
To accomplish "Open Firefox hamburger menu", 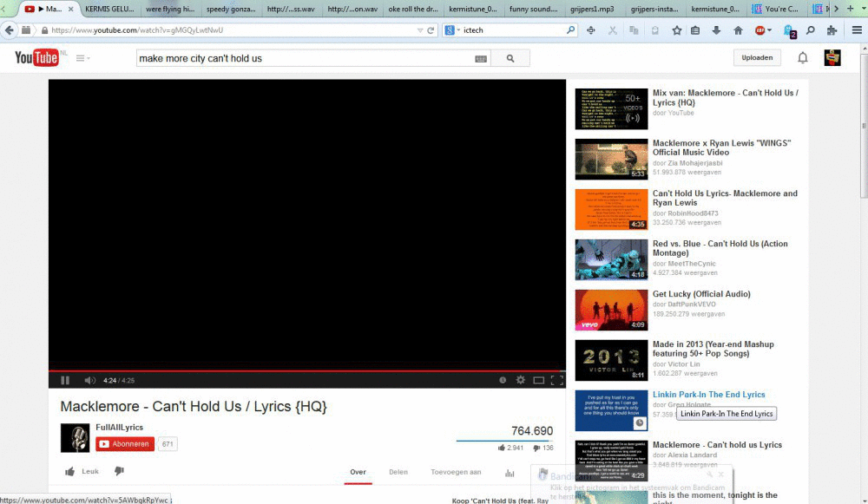I will (x=856, y=30).
